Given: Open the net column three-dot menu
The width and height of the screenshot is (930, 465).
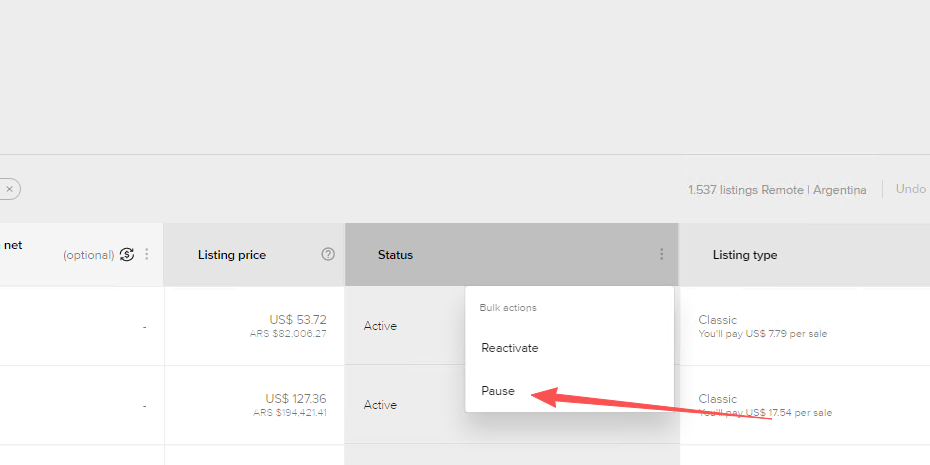Looking at the screenshot, I should 147,254.
